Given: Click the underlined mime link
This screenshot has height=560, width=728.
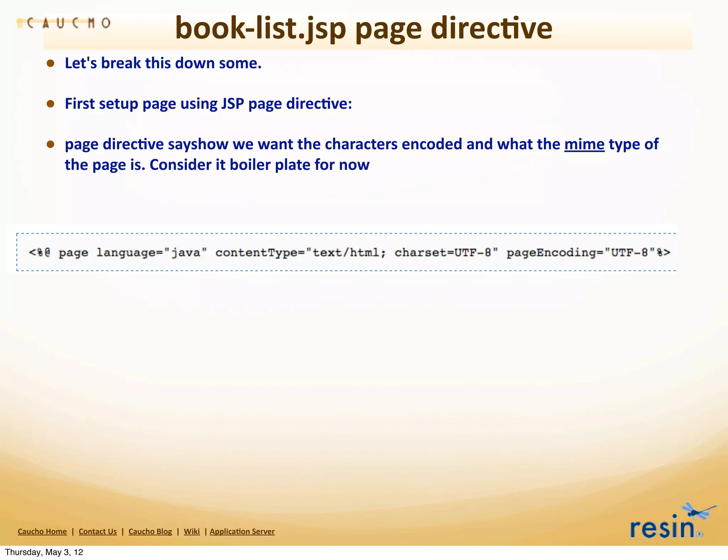Looking at the screenshot, I should (x=584, y=144).
